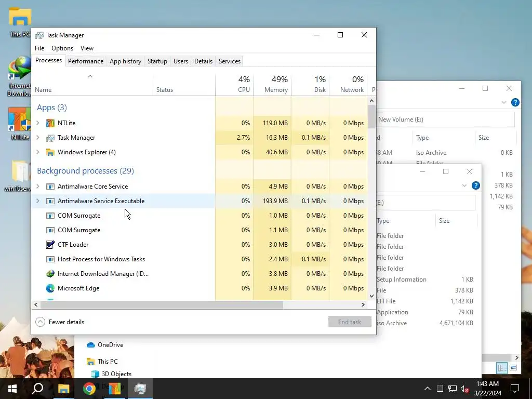Sort processes by Disk column
This screenshot has width=532, height=399.
tap(311, 84)
